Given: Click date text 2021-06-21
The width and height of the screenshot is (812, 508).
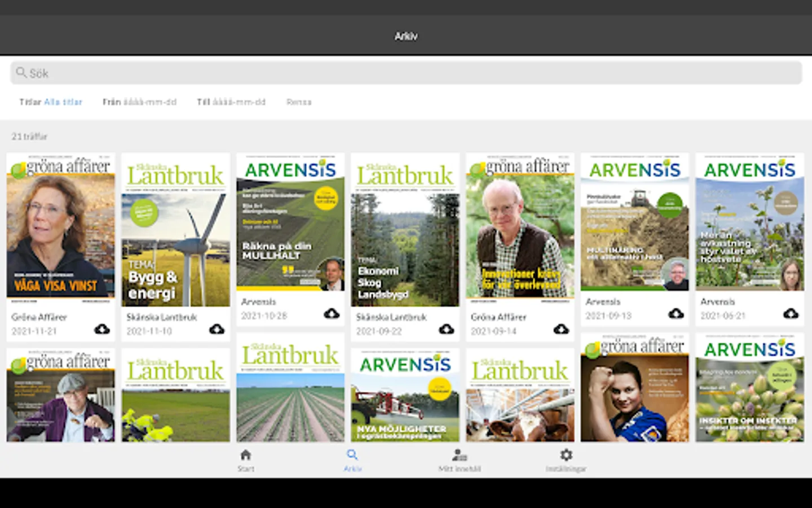Looking at the screenshot, I should [723, 316].
